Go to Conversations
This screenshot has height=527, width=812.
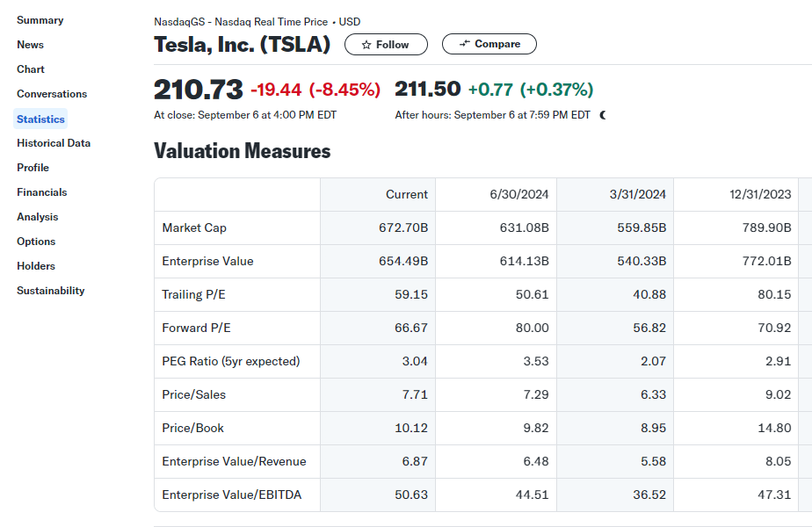tap(52, 93)
